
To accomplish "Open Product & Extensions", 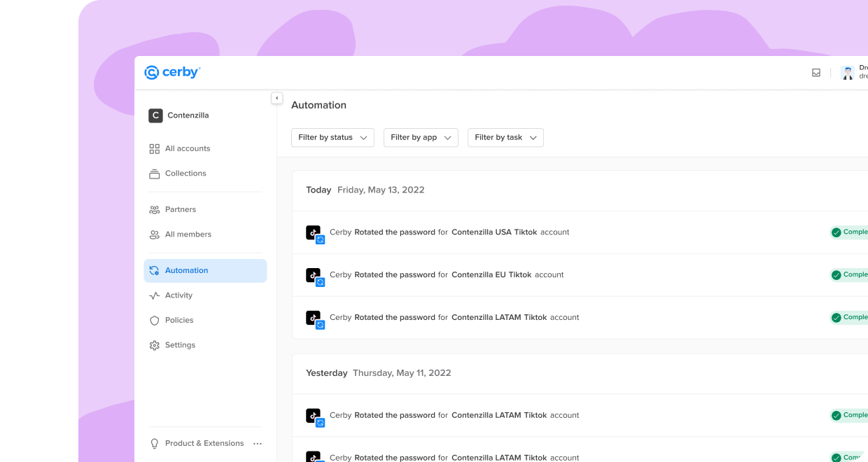I will click(197, 444).
